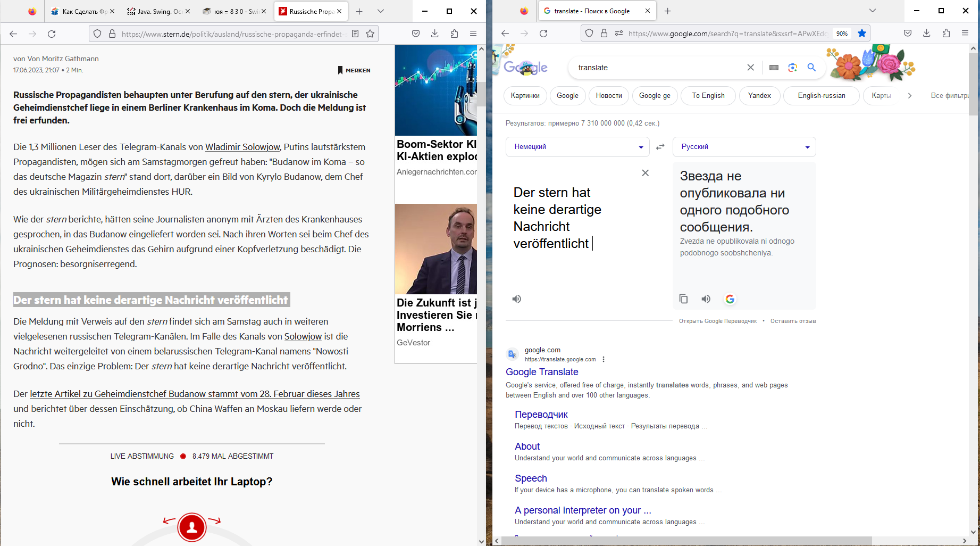Listen to the Russian translation audio

(x=706, y=299)
